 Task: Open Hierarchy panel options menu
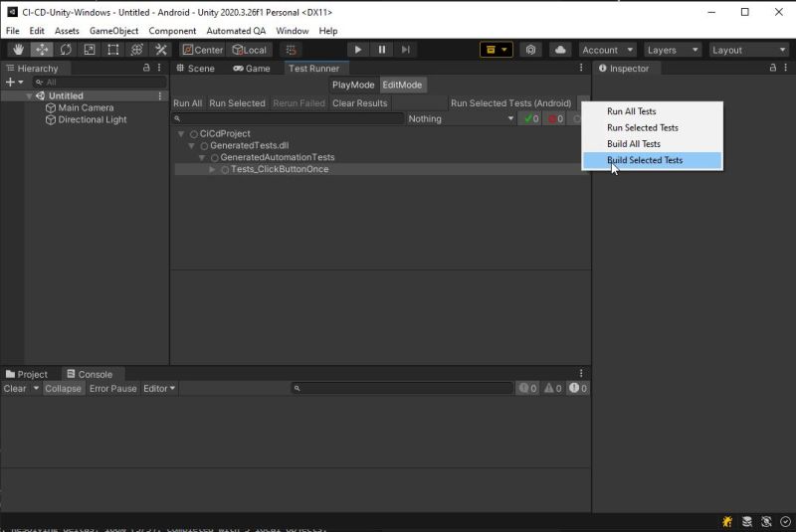(x=159, y=68)
